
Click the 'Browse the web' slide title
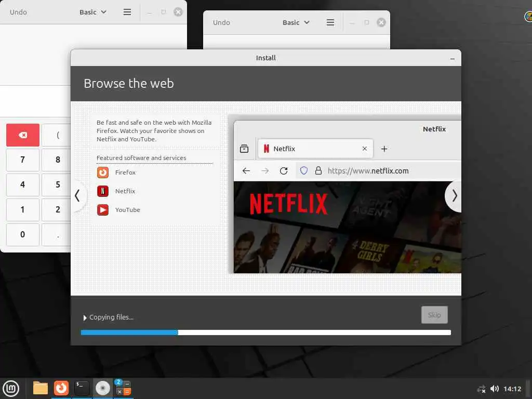pos(129,84)
